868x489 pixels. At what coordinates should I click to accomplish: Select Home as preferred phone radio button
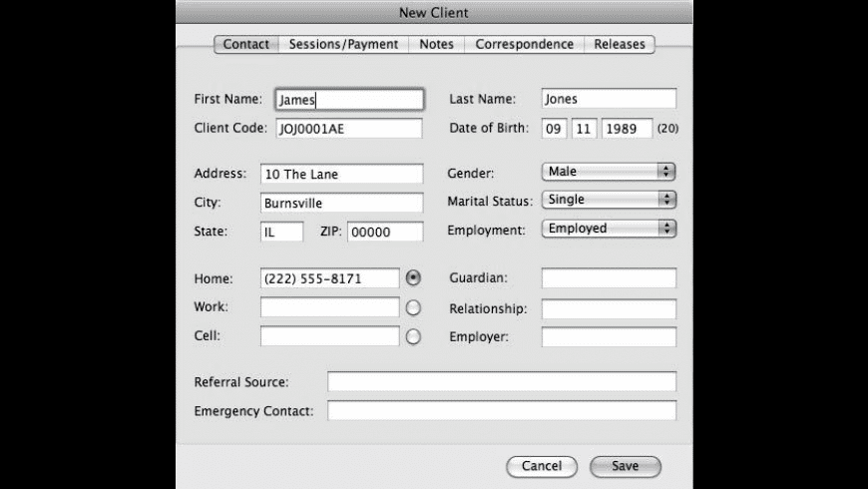pos(413,278)
